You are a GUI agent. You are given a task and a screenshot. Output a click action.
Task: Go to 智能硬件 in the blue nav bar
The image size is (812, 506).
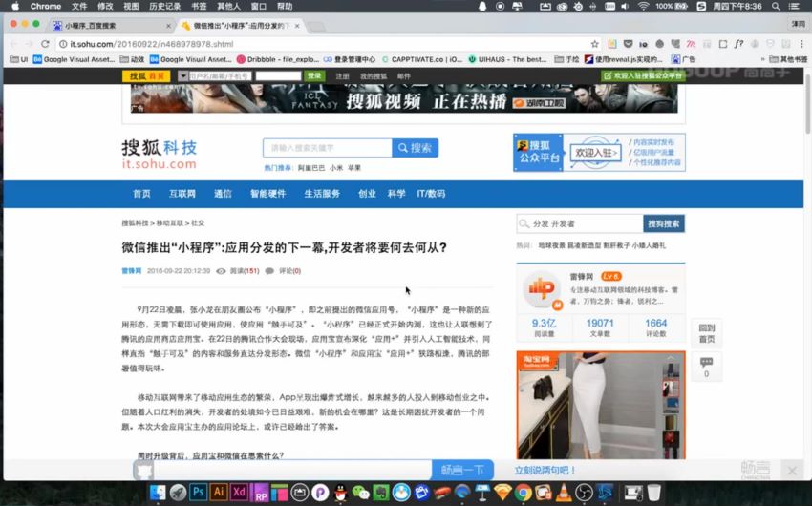coord(267,194)
